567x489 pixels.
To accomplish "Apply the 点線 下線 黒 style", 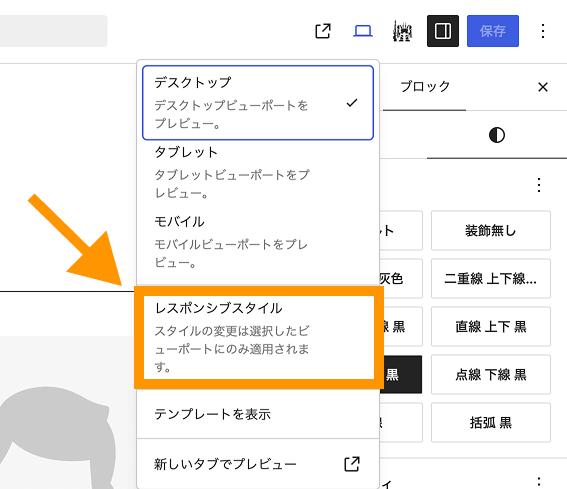I will pos(491,374).
